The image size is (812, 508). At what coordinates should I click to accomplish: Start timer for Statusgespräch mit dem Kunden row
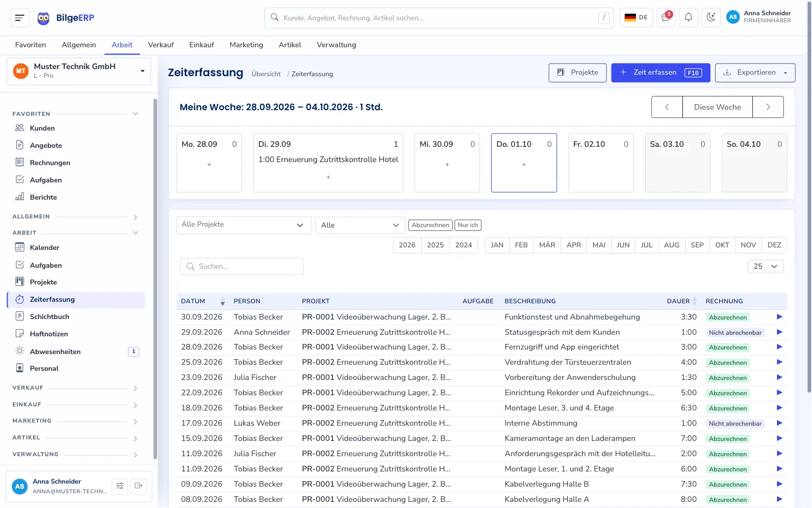780,332
